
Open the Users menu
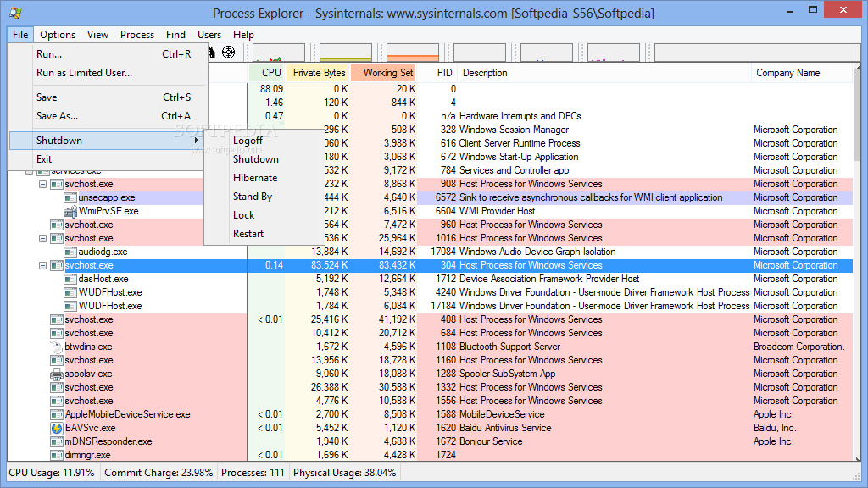coord(208,35)
